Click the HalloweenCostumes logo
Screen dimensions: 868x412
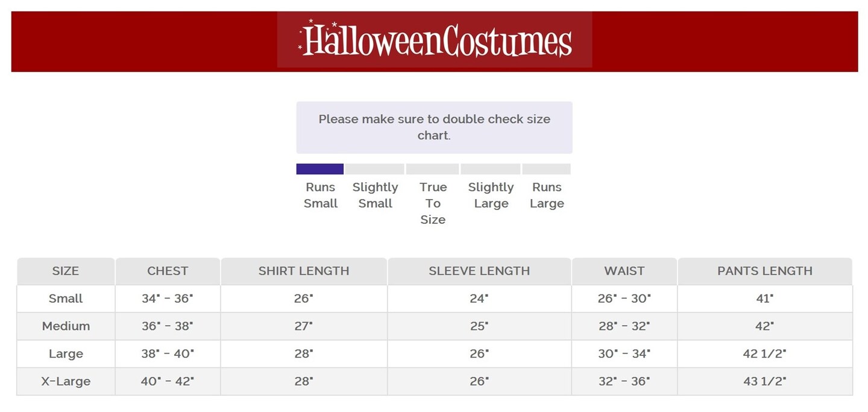pos(435,40)
